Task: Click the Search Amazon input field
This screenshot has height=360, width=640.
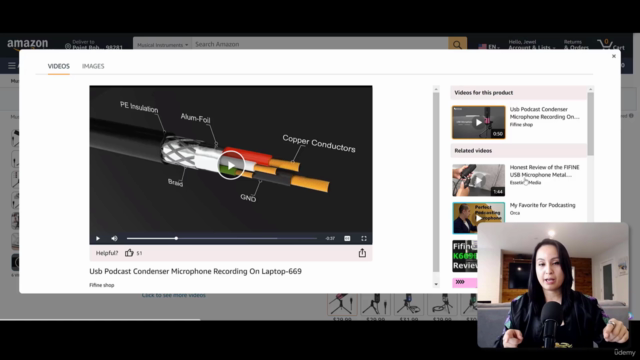Action: [320, 44]
